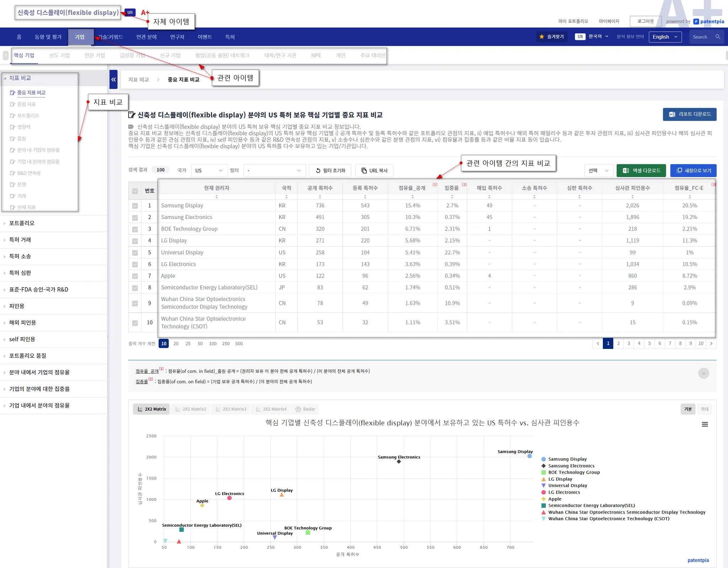Sort table by 등록 특허수 column
This screenshot has width=728, height=568.
(365, 196)
